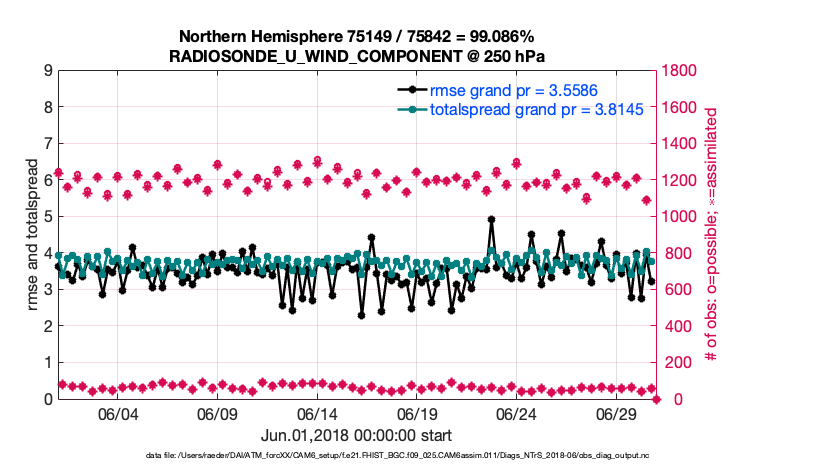The width and height of the screenshot is (830, 470).
Task: Click the RADIOSONDE_U_WIND_COMPONENT @ 250 hPa subtitle
Action: [x=358, y=55]
